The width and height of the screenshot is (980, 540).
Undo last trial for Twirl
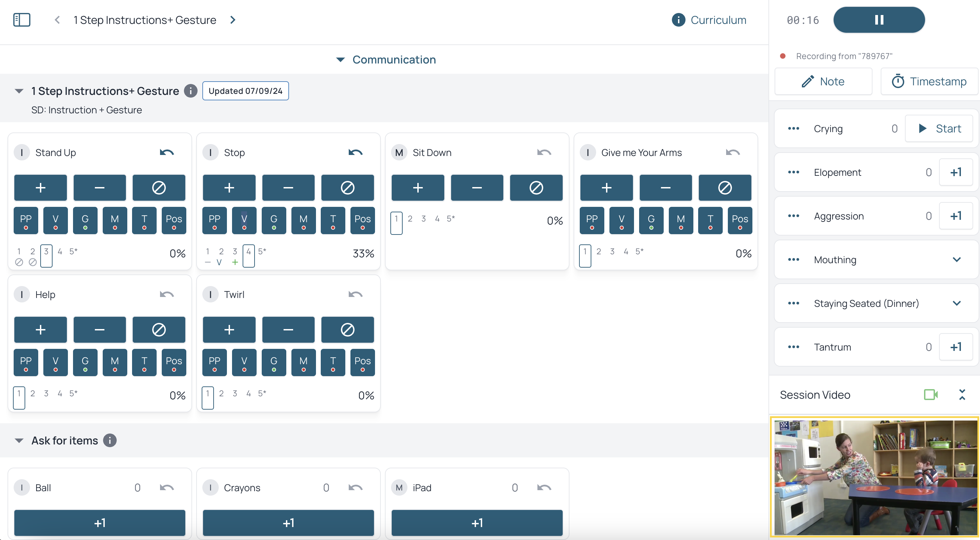356,295
